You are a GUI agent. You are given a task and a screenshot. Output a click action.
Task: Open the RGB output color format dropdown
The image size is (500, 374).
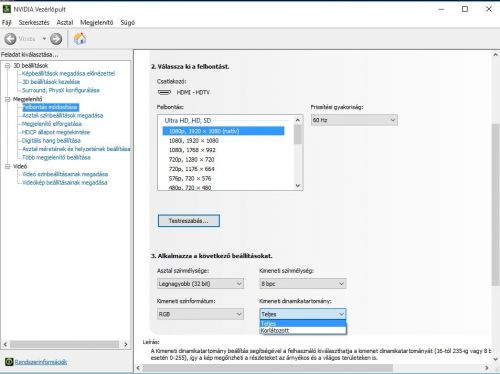coord(200,314)
